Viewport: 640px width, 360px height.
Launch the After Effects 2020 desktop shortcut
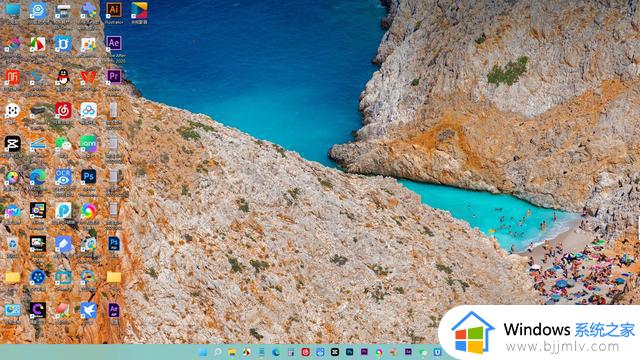coord(113,43)
